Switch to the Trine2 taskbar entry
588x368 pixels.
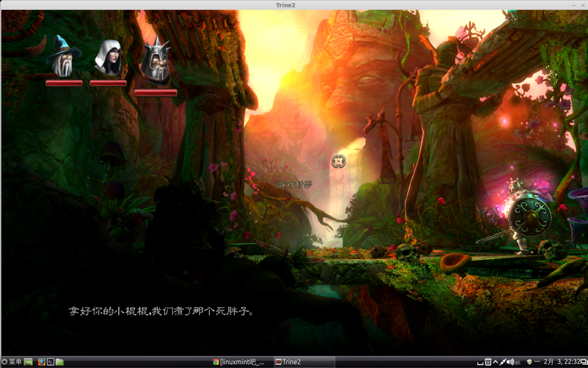(304, 362)
